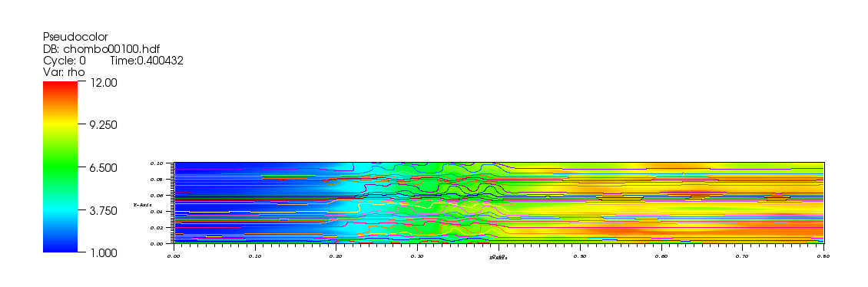Click the Y-Axis label
The width and height of the screenshot is (868, 287).
[x=142, y=205]
